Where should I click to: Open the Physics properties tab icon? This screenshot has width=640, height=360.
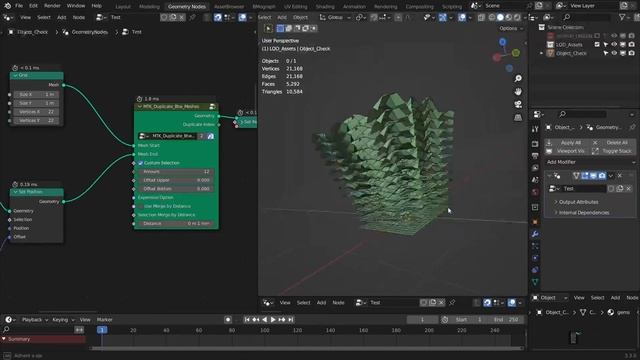(535, 258)
